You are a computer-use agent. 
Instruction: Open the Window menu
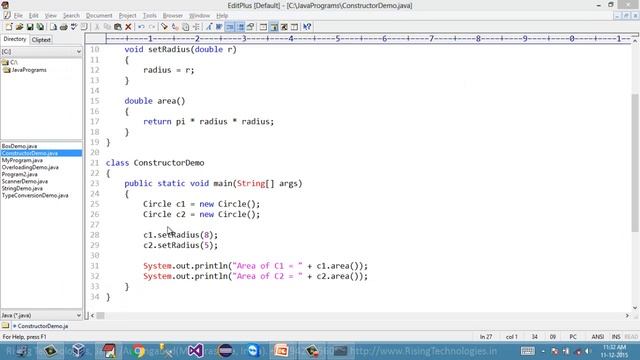point(199,16)
